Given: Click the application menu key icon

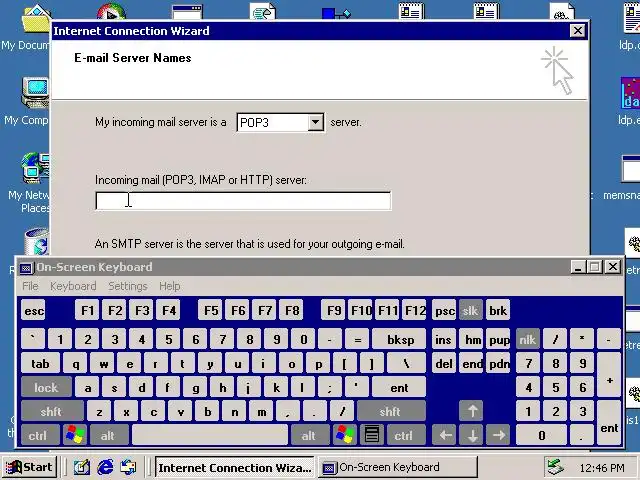Looking at the screenshot, I should 371,435.
